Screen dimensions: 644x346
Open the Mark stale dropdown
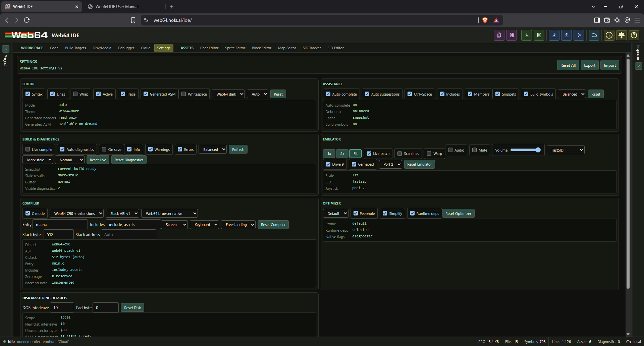tap(38, 160)
